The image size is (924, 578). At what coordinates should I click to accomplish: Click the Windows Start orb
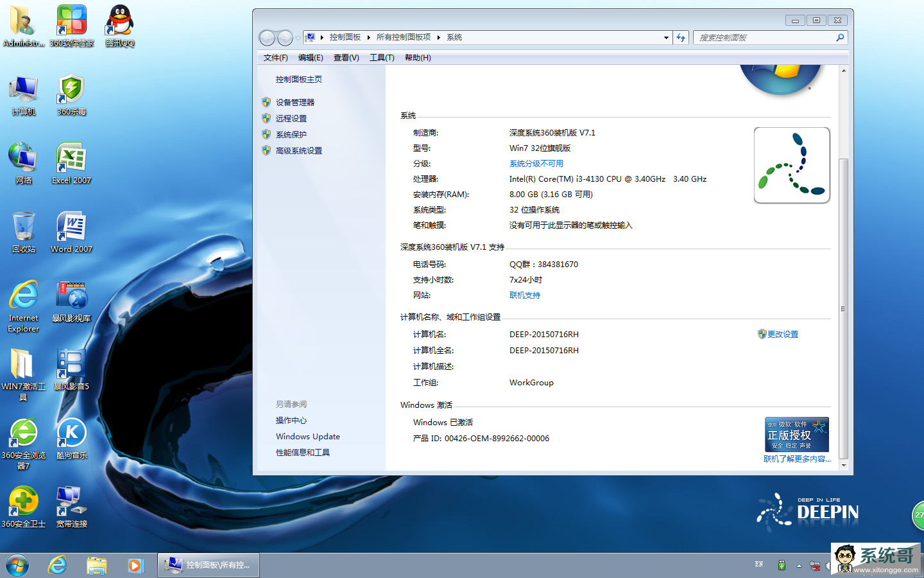(x=17, y=565)
